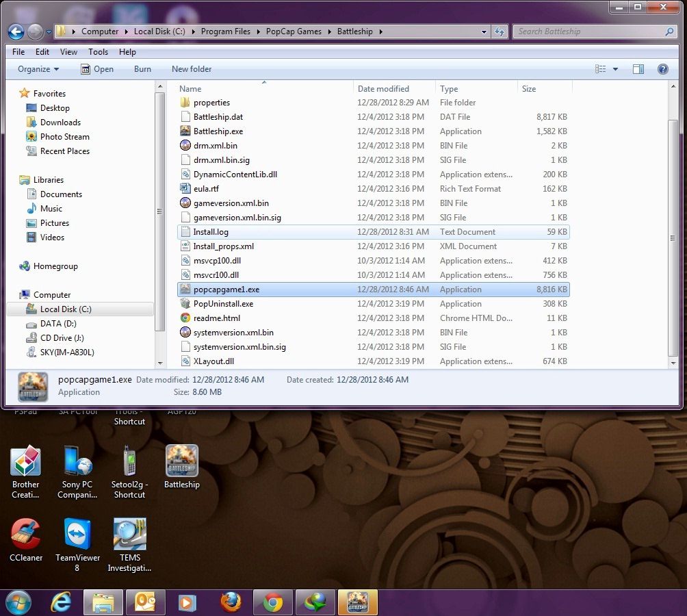Click the Open toolbar button

tap(97, 68)
